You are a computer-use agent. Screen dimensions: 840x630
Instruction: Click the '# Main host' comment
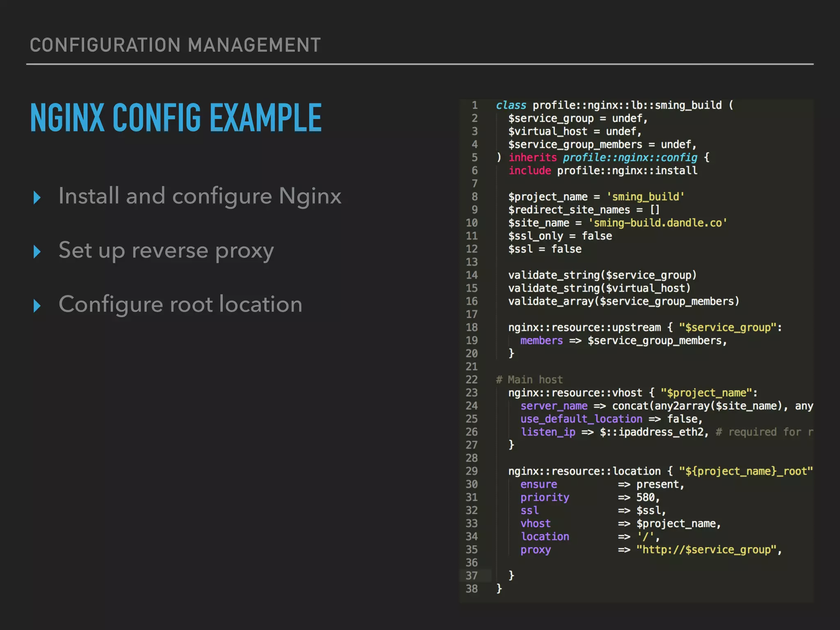(529, 380)
